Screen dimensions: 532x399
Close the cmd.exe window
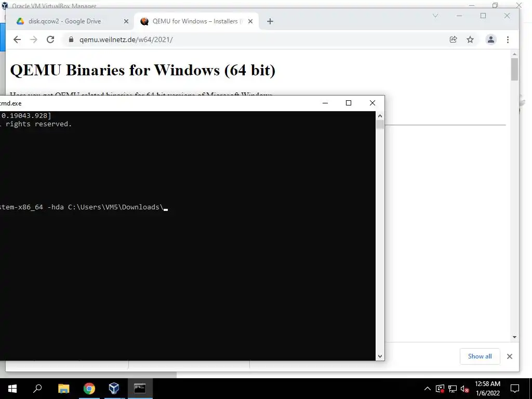(x=372, y=103)
